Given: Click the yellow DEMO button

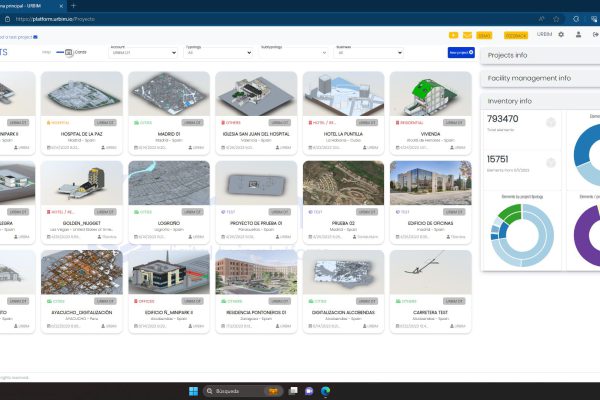Looking at the screenshot, I should click(x=484, y=36).
